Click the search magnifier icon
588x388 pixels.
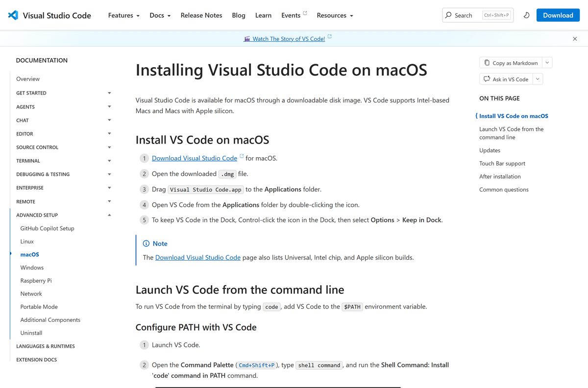(448, 15)
